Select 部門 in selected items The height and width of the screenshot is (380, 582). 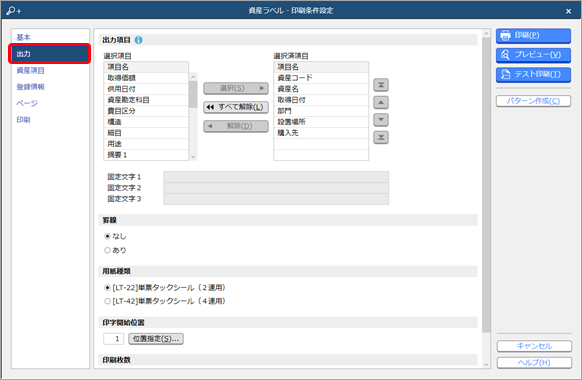pyautogui.click(x=321, y=111)
